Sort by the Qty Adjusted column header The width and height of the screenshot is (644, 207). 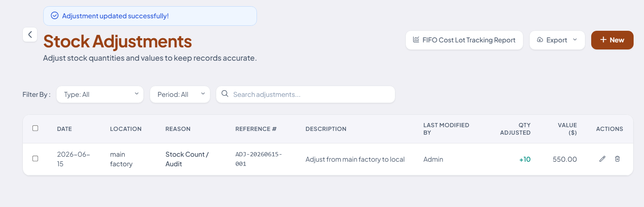[x=515, y=129]
